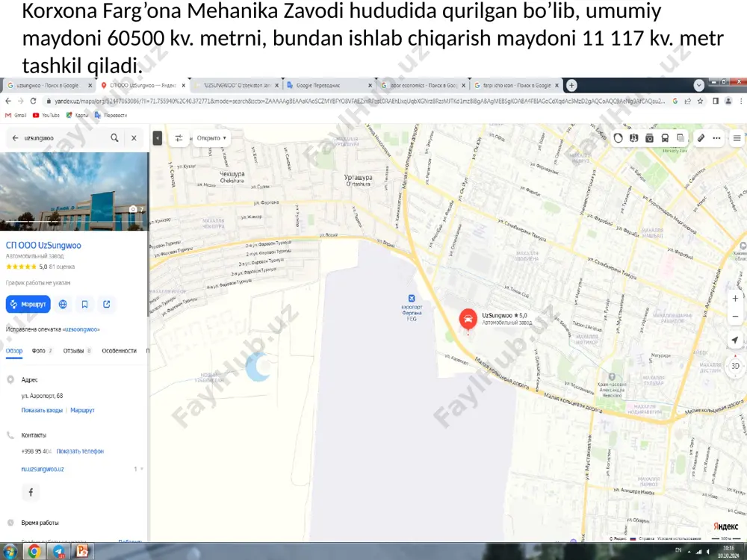Toggle the traffic layer icon on map
The image size is (747, 560).
coord(618,138)
